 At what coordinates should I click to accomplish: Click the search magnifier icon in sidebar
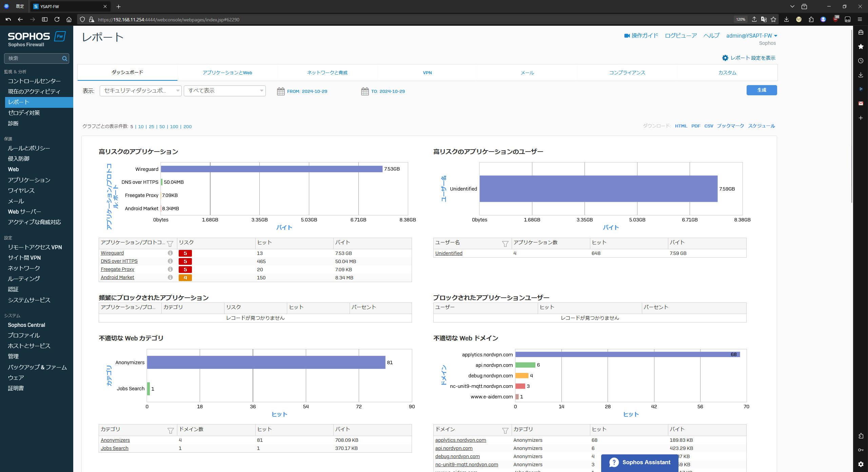(x=64, y=58)
